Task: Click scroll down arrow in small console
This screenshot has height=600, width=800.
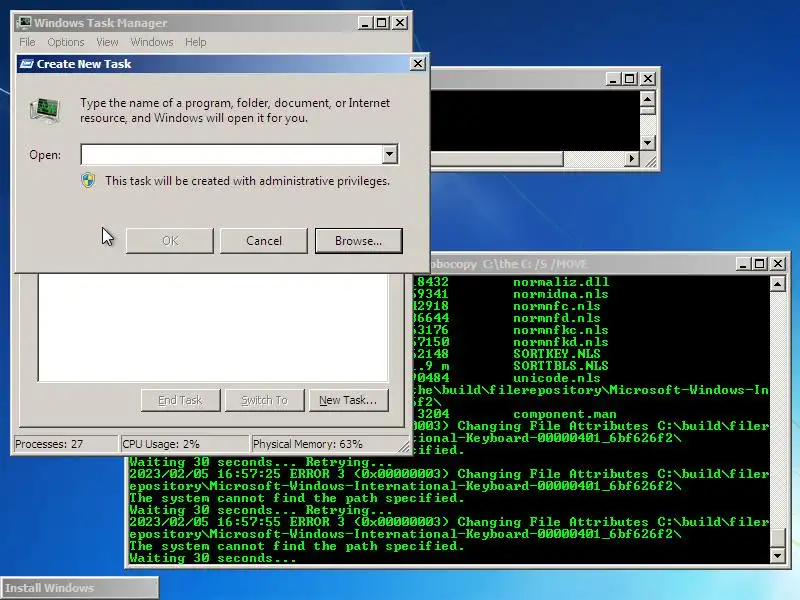Action: click(647, 143)
